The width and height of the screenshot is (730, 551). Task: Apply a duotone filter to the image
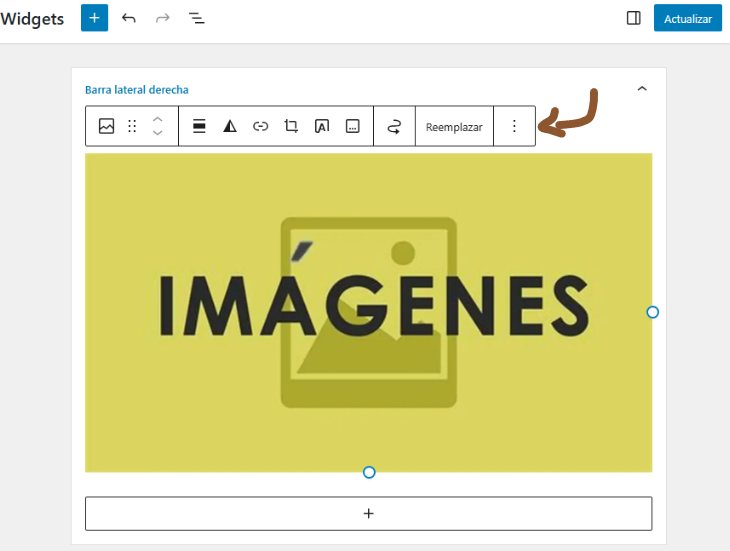(230, 126)
